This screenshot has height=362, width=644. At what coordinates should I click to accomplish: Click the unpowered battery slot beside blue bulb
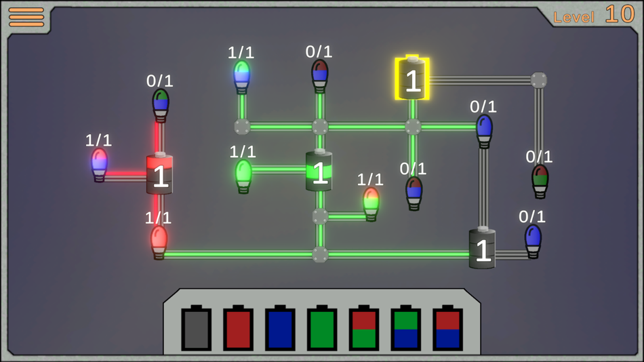pos(482,247)
